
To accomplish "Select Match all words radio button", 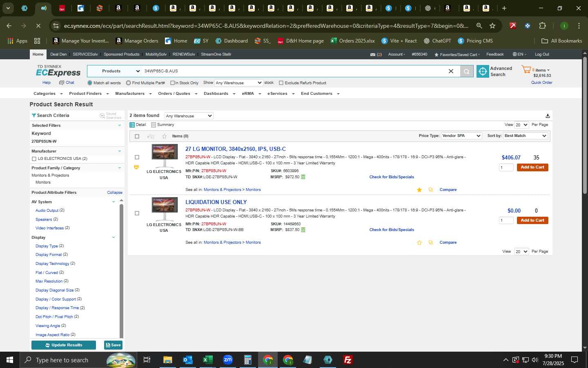I will pos(90,83).
